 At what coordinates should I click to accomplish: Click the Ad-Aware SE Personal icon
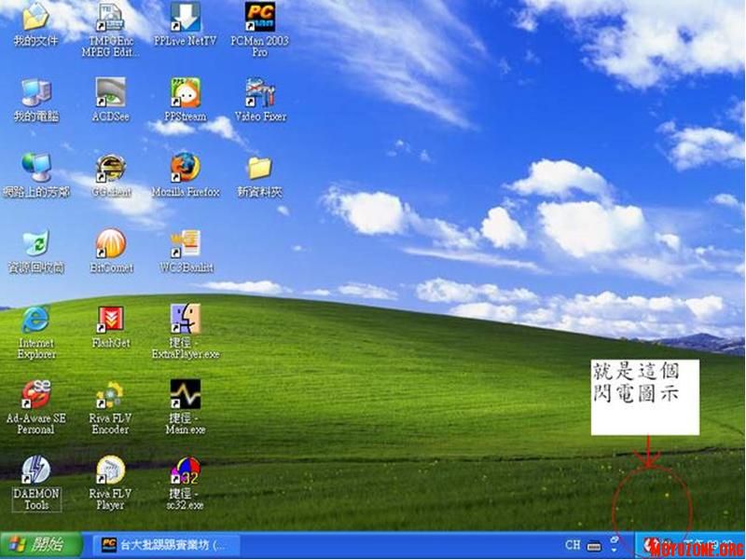pyautogui.click(x=35, y=395)
